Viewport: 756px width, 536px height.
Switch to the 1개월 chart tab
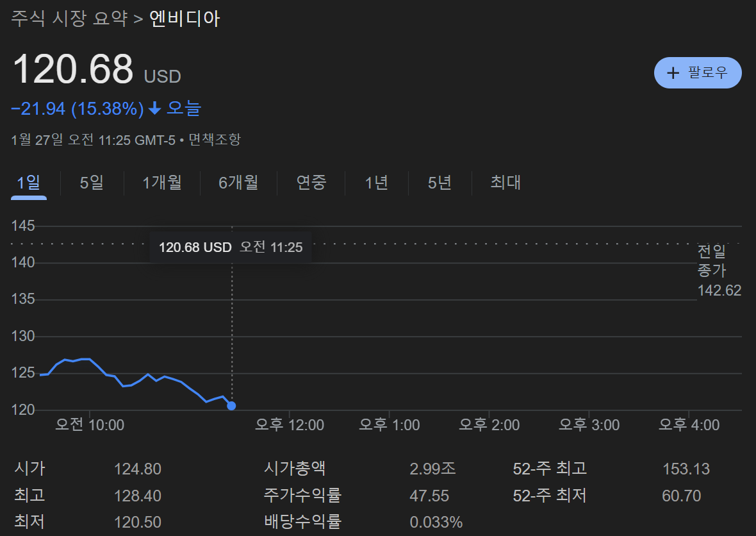pyautogui.click(x=162, y=182)
